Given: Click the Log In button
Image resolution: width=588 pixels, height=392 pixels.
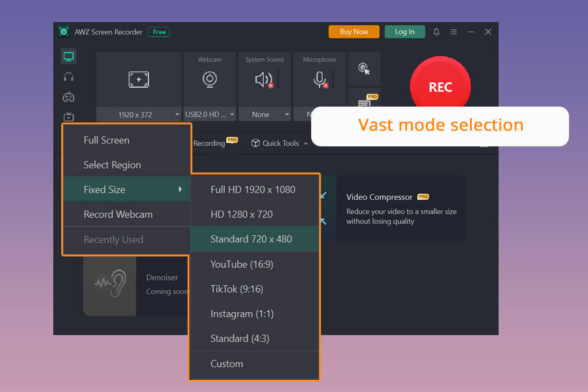Looking at the screenshot, I should coord(405,32).
